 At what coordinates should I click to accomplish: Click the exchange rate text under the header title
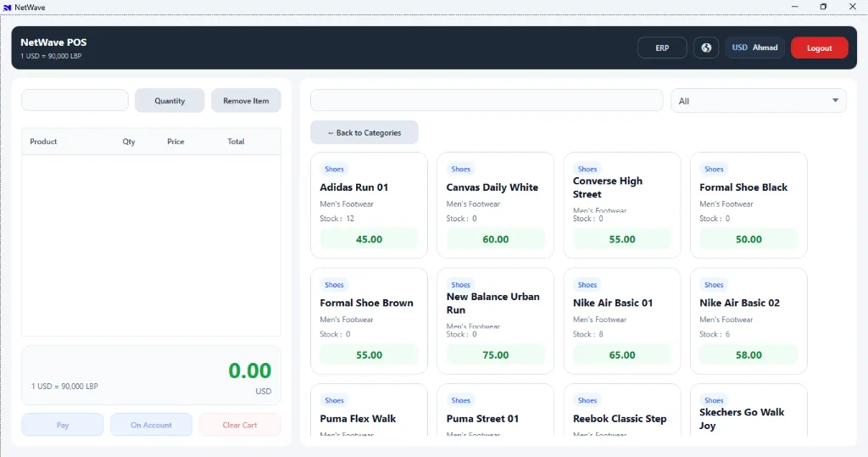click(x=51, y=56)
